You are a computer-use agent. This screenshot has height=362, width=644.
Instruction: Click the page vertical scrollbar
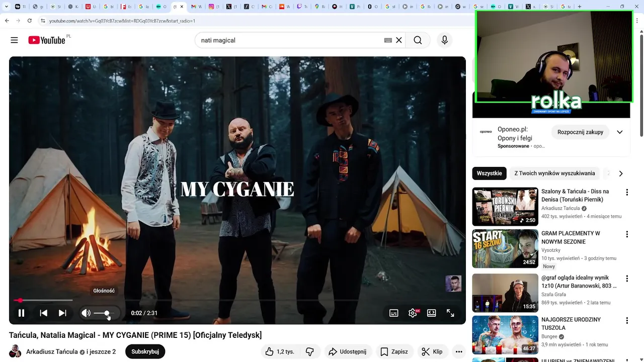click(x=641, y=85)
